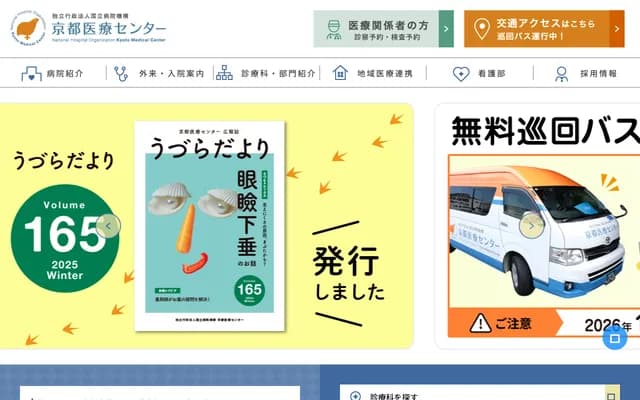This screenshot has width=640, height=400.
Task: Open the 診療科を探す search box
Action: [480, 393]
